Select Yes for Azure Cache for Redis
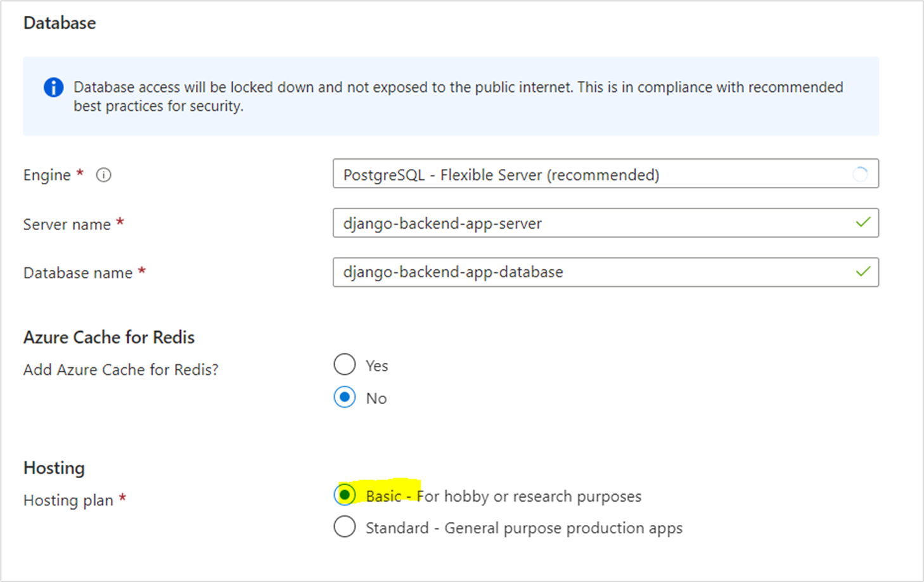924x582 pixels. pos(345,365)
